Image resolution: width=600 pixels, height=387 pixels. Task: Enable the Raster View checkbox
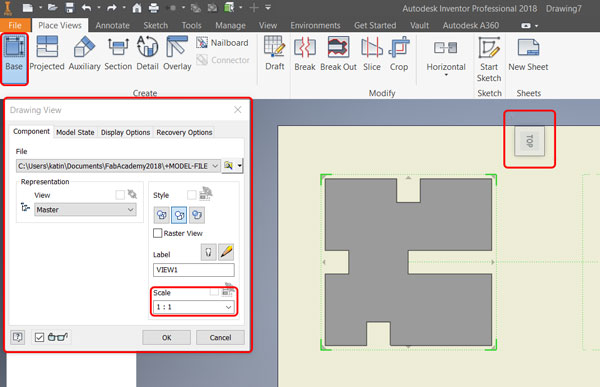pos(157,233)
